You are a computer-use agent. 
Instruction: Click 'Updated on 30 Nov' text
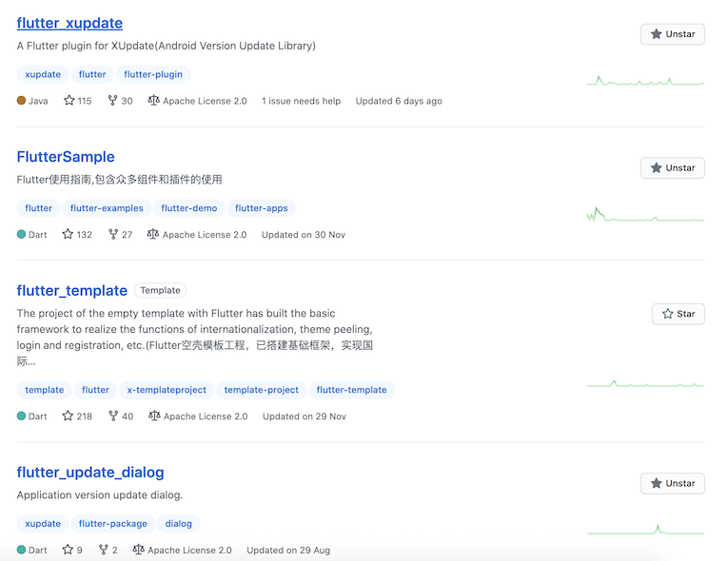[304, 234]
